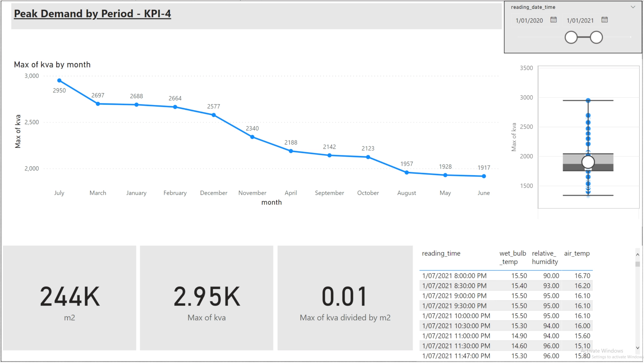This screenshot has width=644, height=363.
Task: Click wet_bulb_temp value 14.60
Action: coord(519,346)
